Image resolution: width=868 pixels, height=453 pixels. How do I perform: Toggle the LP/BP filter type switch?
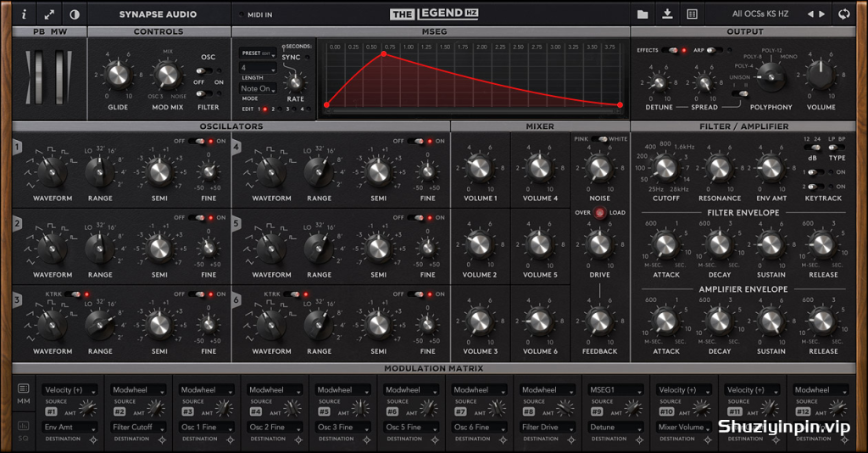(837, 148)
